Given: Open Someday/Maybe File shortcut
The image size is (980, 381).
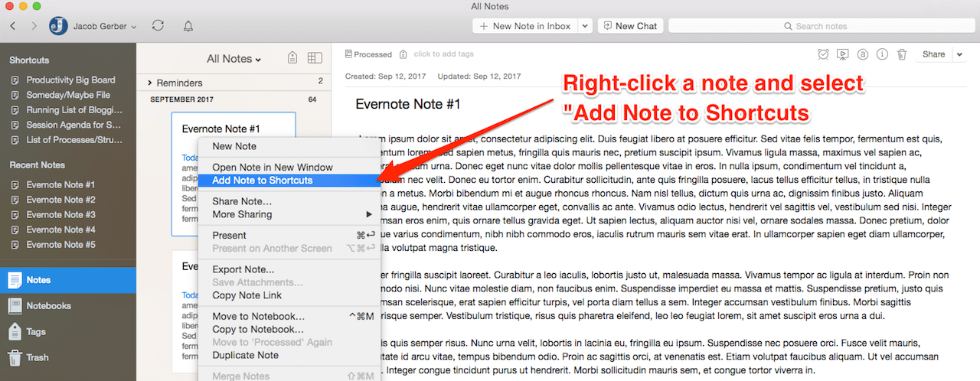Looking at the screenshot, I should click(68, 95).
